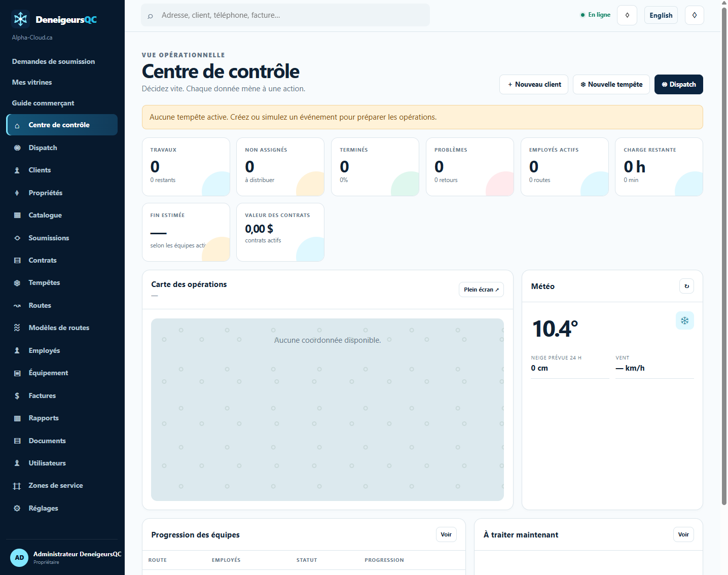Viewport: 728px width, 575px height.
Task: Click Voir in Progression des équipes
Action: point(446,534)
